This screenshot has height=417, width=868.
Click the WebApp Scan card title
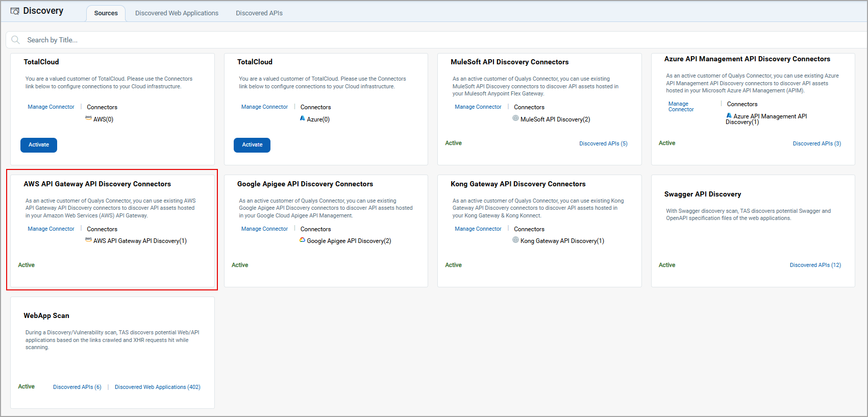click(x=46, y=315)
